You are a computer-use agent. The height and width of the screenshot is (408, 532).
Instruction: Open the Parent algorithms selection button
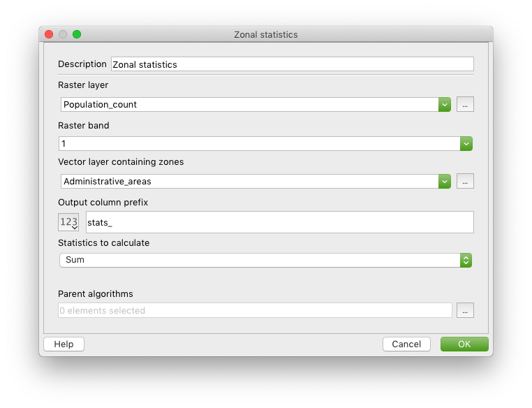point(465,310)
